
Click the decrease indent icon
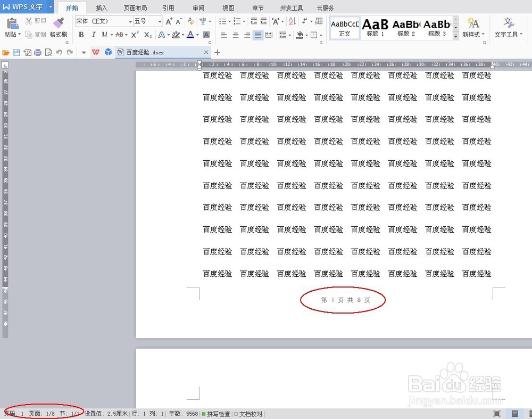click(x=254, y=21)
